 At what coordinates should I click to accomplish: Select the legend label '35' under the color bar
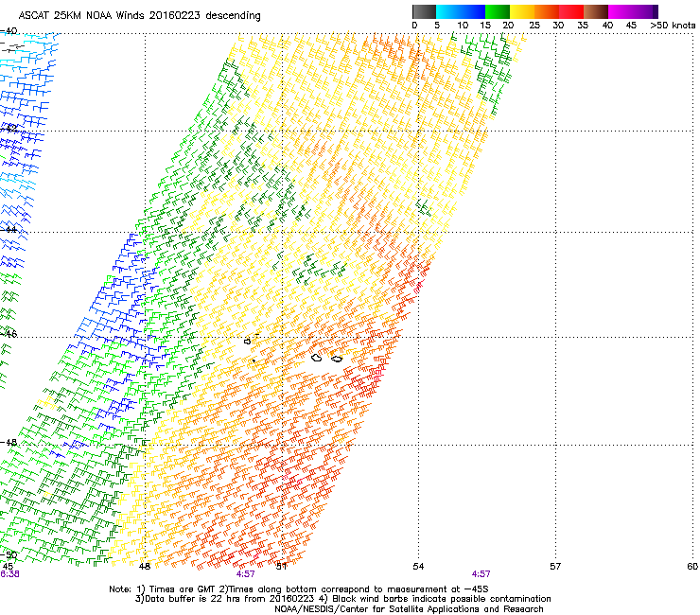(x=583, y=25)
